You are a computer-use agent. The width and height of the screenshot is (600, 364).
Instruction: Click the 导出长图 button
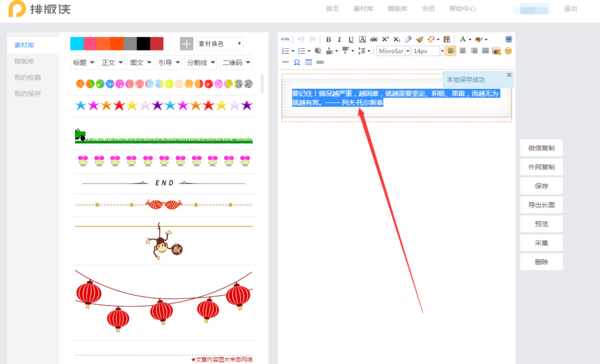pyautogui.click(x=541, y=205)
